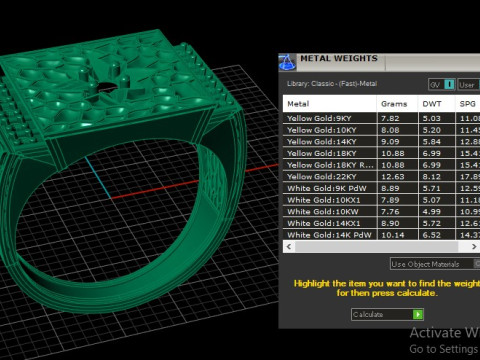Image resolution: width=480 pixels, height=360 pixels.
Task: Select the Yellow Gold:18KY R... row
Action: tap(381, 165)
